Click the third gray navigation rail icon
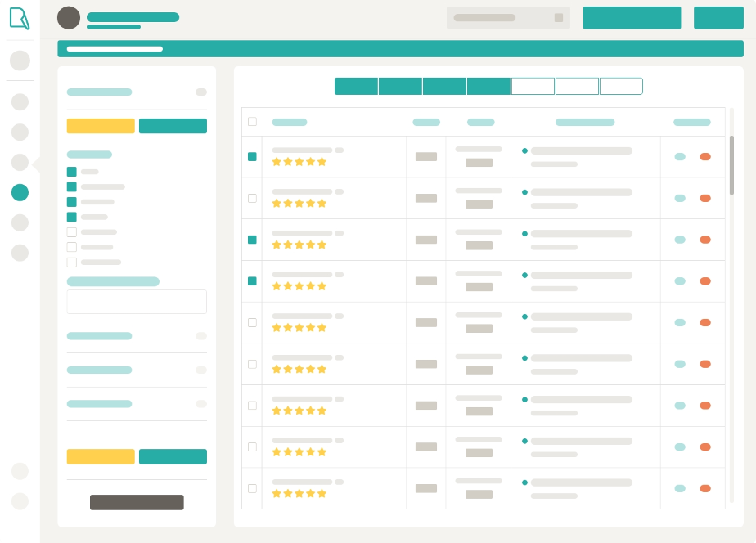The height and width of the screenshot is (543, 756). pos(20,132)
